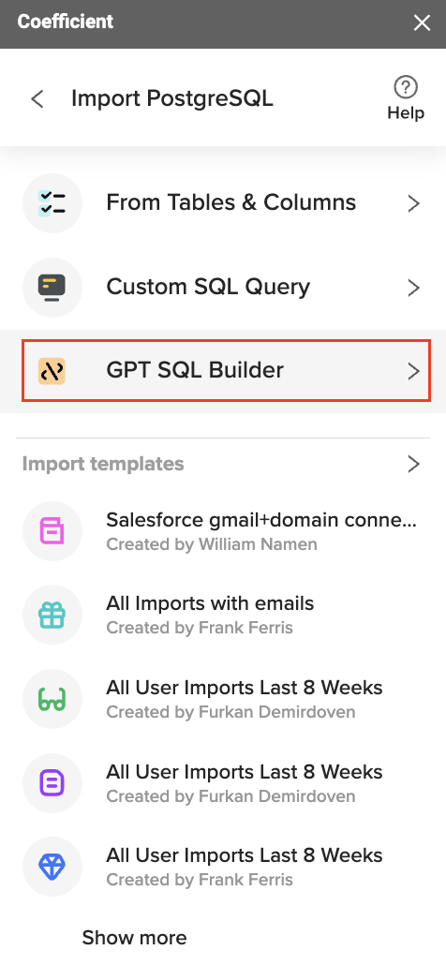Screen dimensions: 446x980
Task: Click the Custom SQL Query monitor icon
Action: tap(52, 288)
